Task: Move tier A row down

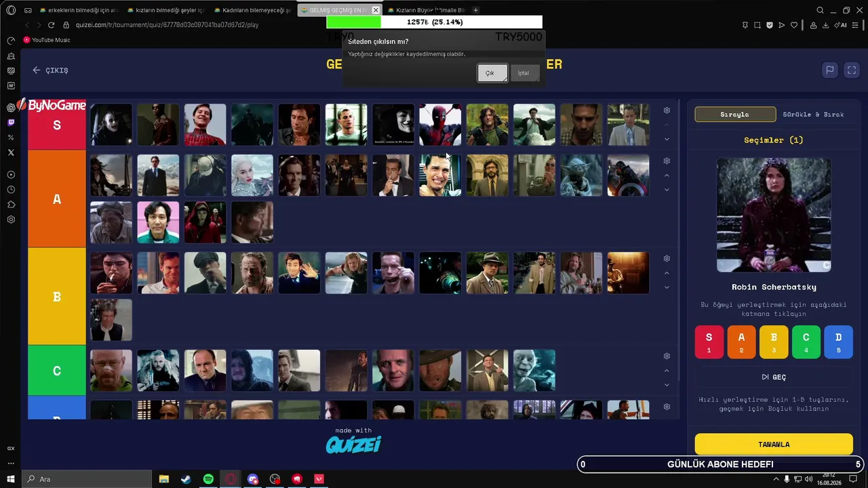Action: pyautogui.click(x=667, y=190)
